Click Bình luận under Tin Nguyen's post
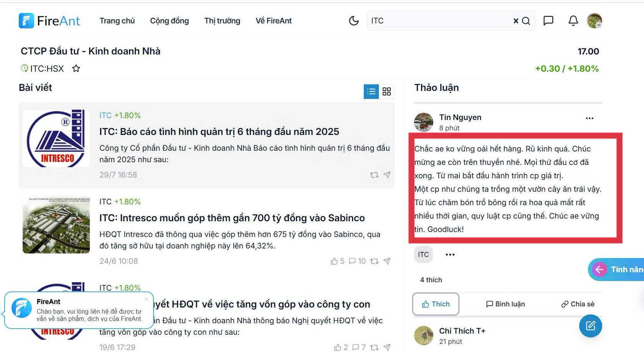 tap(505, 304)
